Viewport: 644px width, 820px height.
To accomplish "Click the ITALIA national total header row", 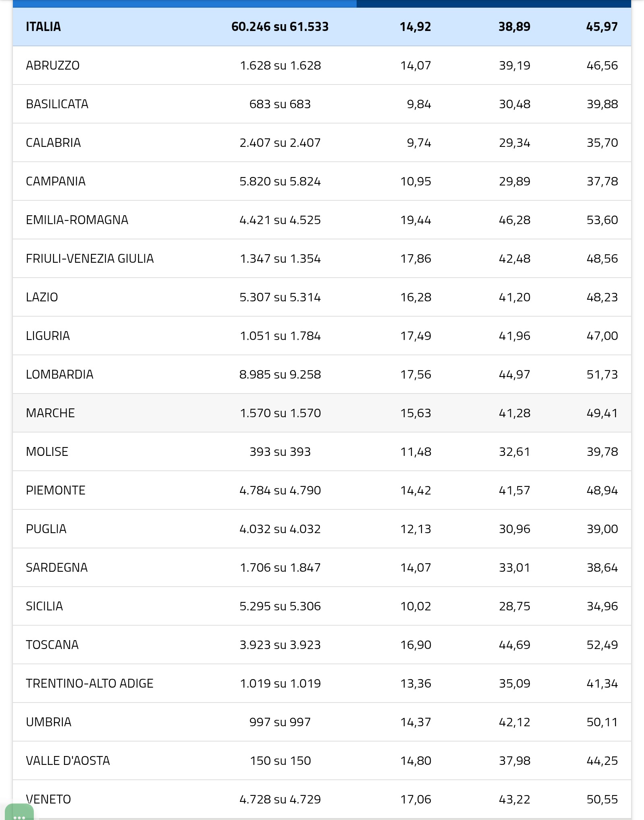I will tap(43, 27).
